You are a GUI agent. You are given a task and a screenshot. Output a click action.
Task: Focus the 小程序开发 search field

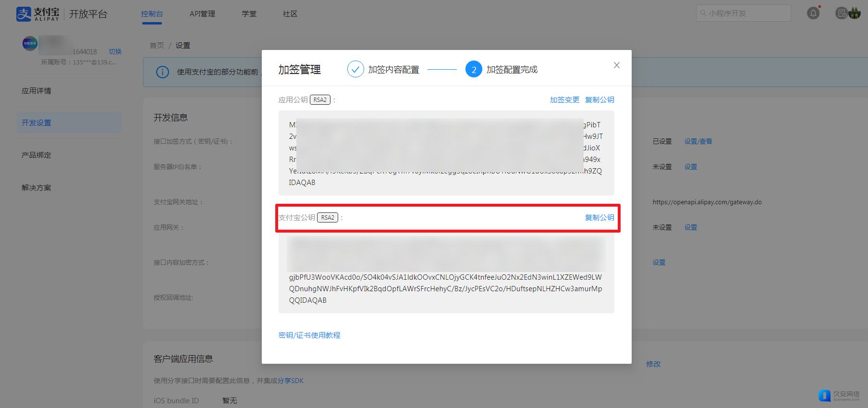click(747, 13)
